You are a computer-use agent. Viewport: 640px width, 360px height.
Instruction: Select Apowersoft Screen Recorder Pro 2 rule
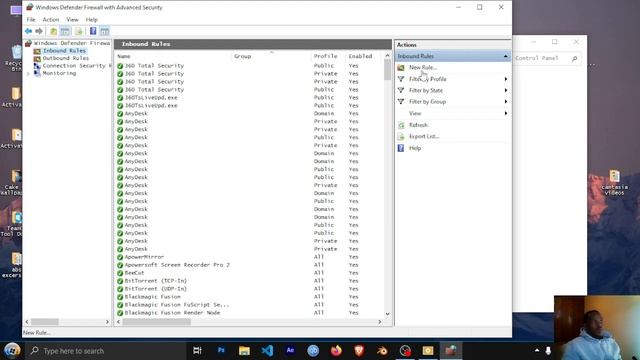click(177, 265)
